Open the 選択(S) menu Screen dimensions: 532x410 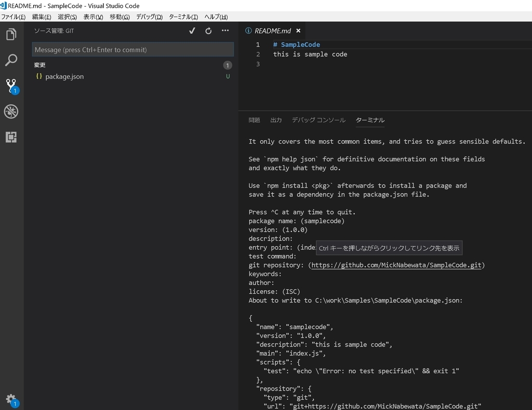coord(67,17)
